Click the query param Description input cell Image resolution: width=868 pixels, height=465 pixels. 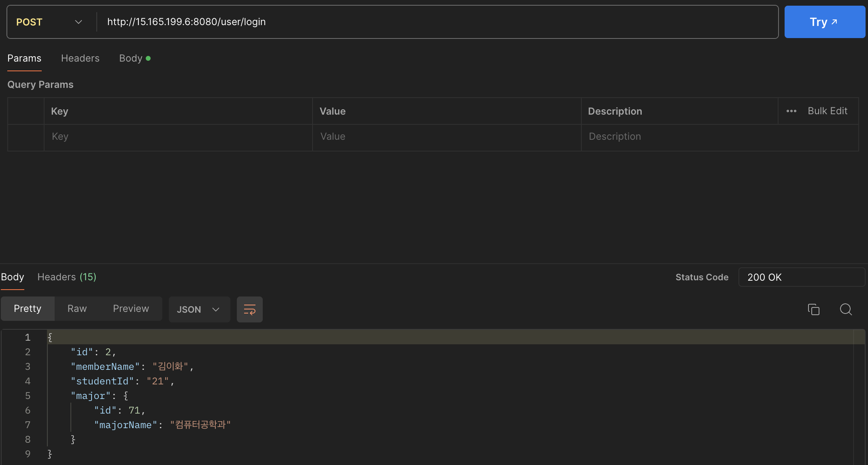(x=719, y=137)
